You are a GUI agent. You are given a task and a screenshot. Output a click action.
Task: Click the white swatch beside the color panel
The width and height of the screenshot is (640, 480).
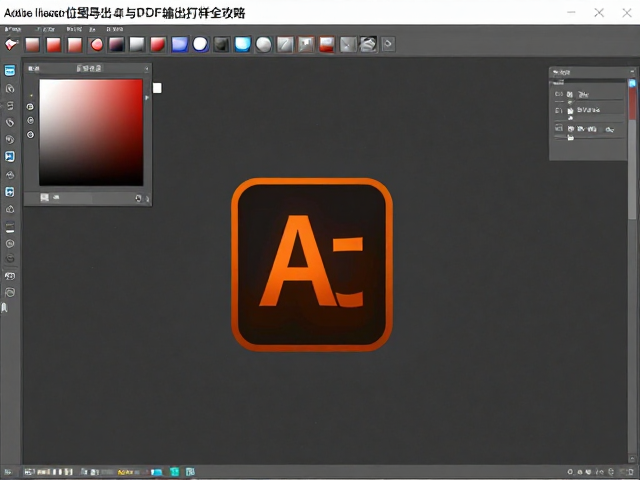pyautogui.click(x=157, y=88)
